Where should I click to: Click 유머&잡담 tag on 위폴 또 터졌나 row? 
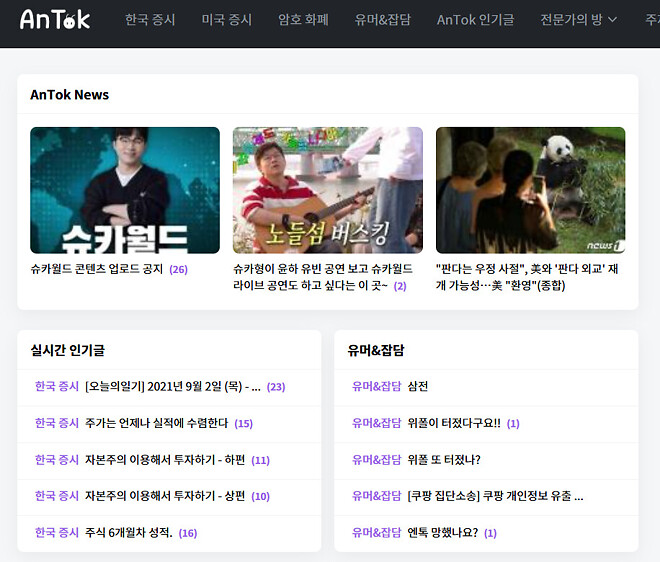377,460
